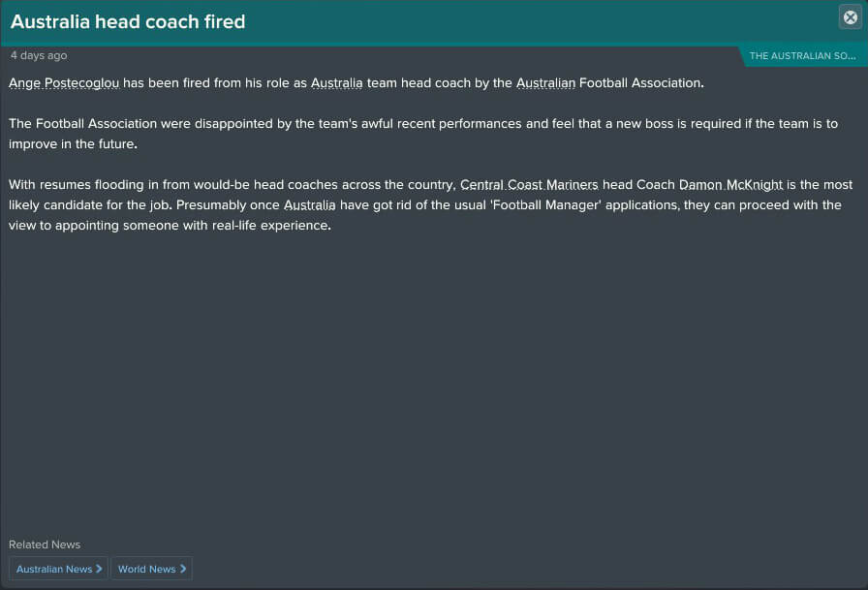868x590 pixels.
Task: Open the Australia team link before 'team head coach'
Action: pyautogui.click(x=336, y=83)
